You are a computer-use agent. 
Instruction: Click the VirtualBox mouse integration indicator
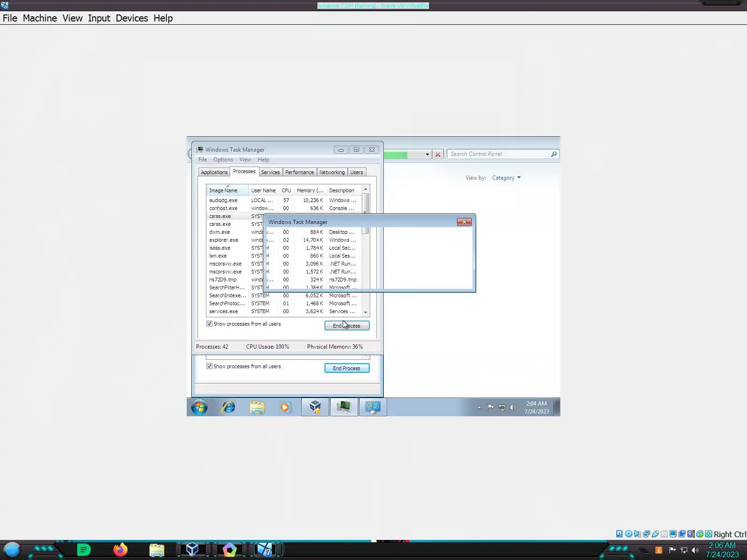[x=699, y=534]
